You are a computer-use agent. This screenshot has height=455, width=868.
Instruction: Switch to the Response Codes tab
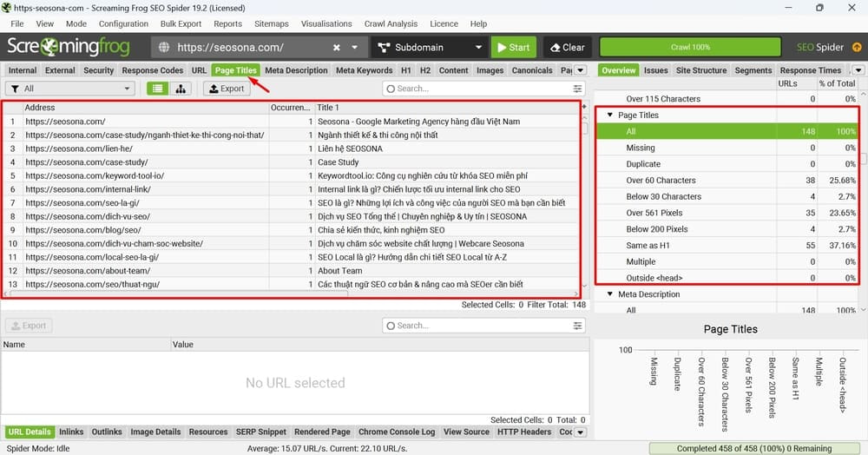152,70
